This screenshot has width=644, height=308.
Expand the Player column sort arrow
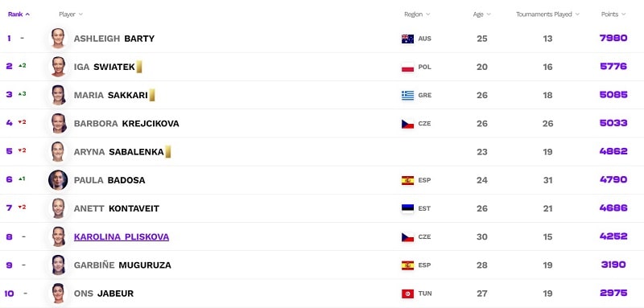point(81,14)
